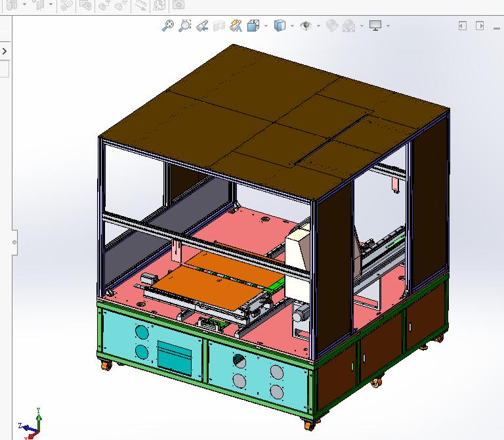Click the View Orientation cube icon
504x440 pixels.
click(253, 26)
